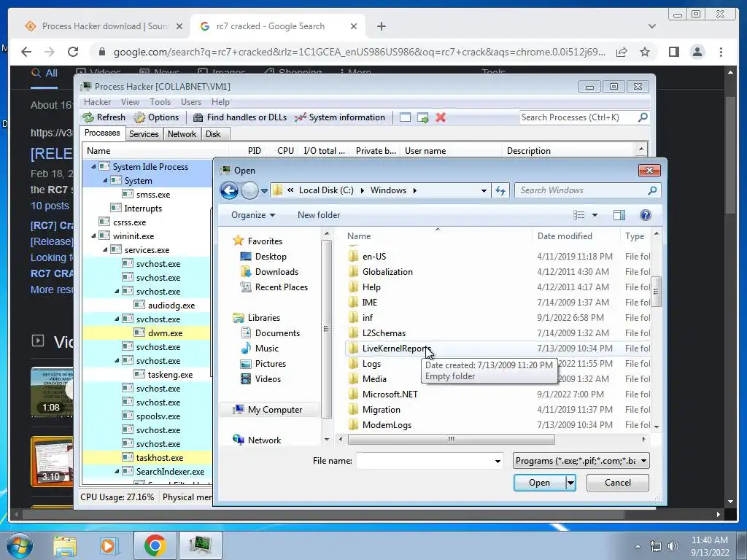
Task: Open the Users menu in Process Hacker
Action: click(190, 102)
